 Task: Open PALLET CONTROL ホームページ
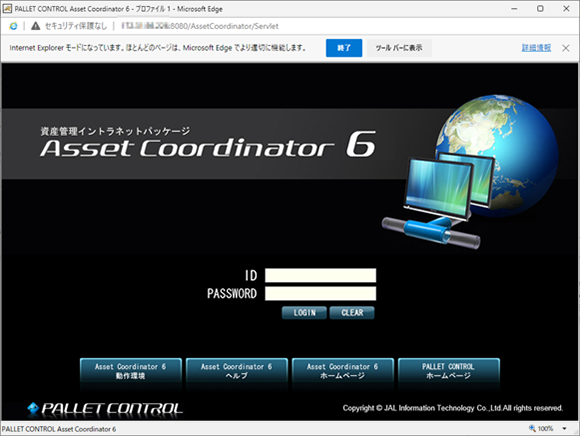449,371
